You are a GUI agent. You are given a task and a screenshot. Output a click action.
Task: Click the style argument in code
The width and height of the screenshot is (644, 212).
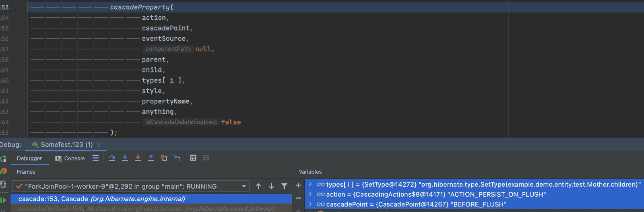(x=152, y=91)
